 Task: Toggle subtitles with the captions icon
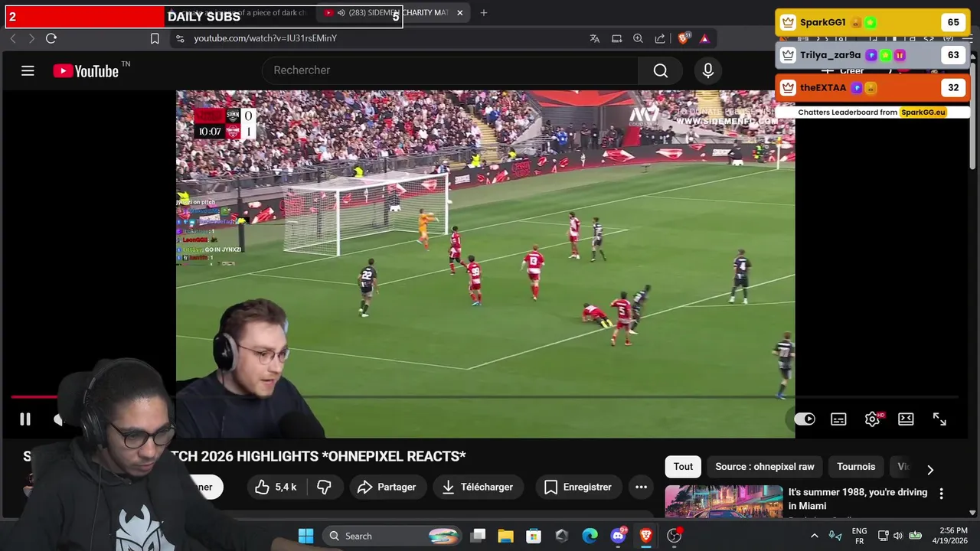838,419
